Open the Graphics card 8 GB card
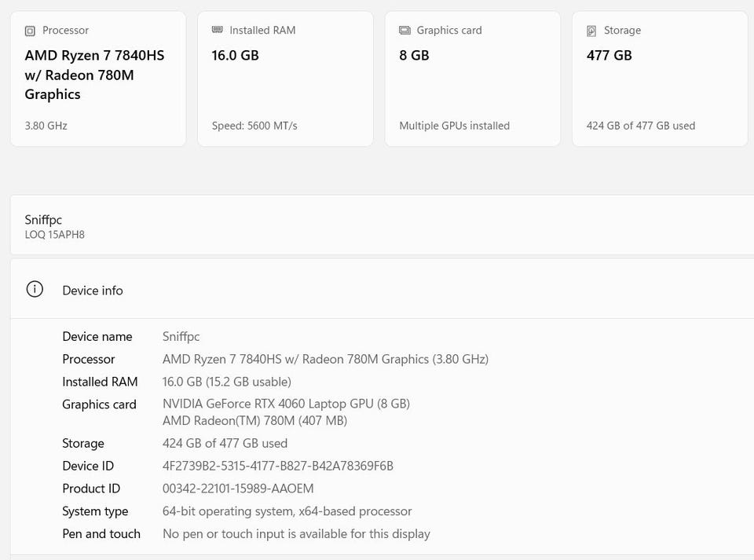Image resolution: width=754 pixels, height=560 pixels. 473,79
